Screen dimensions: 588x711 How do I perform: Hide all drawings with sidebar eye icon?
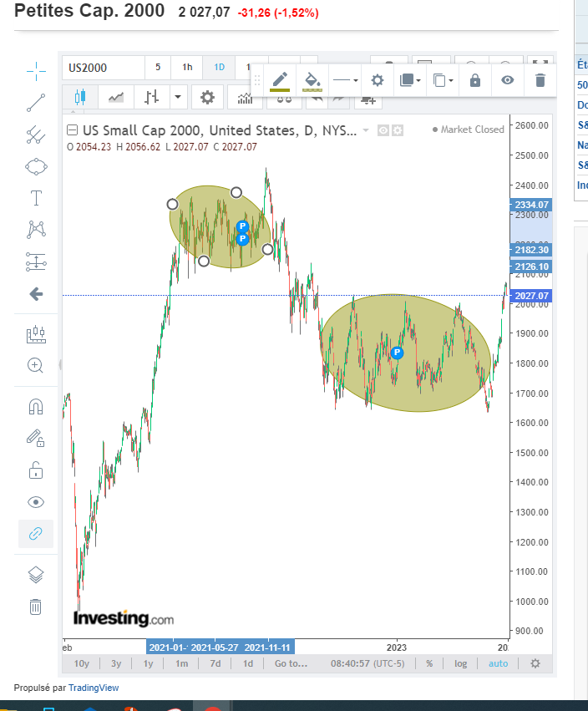click(36, 502)
